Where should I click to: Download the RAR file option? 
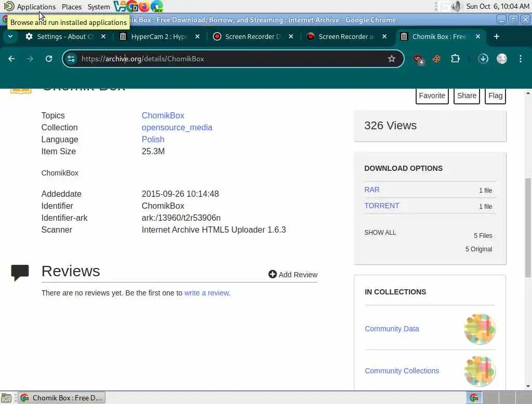[x=372, y=190]
